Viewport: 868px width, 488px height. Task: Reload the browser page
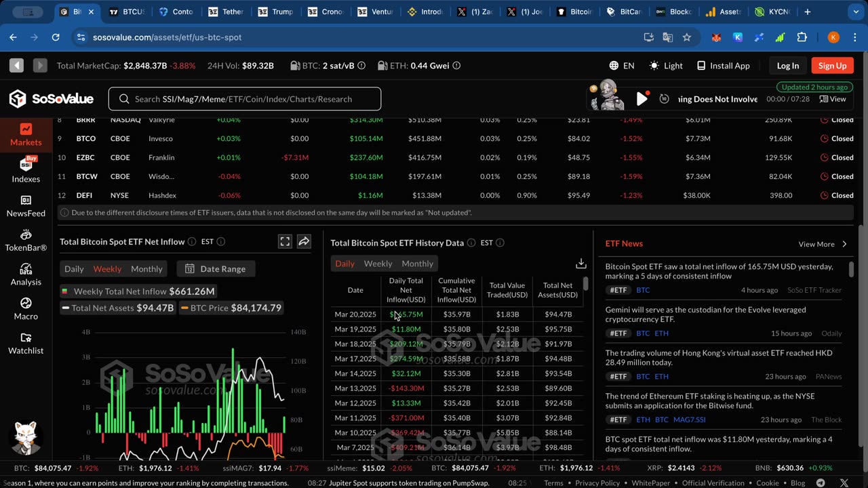tap(56, 37)
